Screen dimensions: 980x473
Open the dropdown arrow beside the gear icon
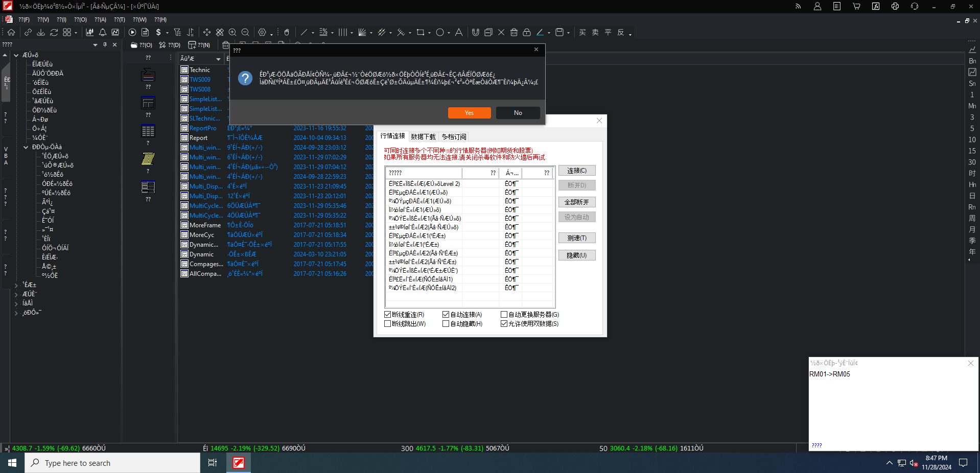[x=271, y=33]
